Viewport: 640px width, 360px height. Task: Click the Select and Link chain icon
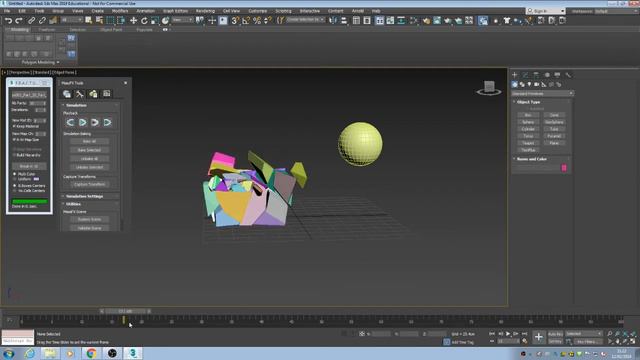tap(31, 20)
